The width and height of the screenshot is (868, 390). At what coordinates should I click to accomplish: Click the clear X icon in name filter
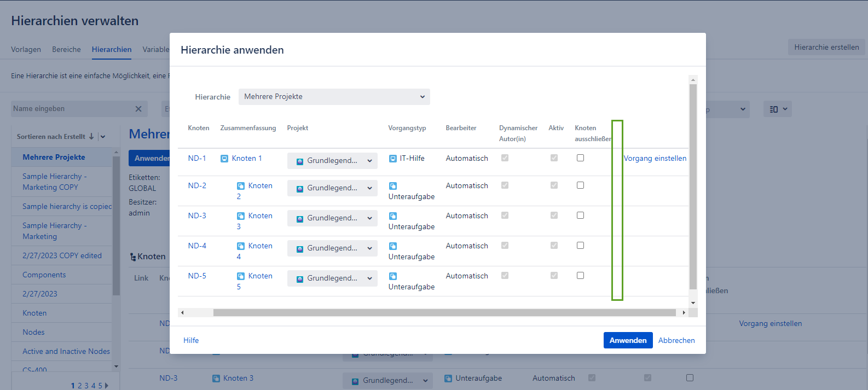pyautogui.click(x=138, y=109)
